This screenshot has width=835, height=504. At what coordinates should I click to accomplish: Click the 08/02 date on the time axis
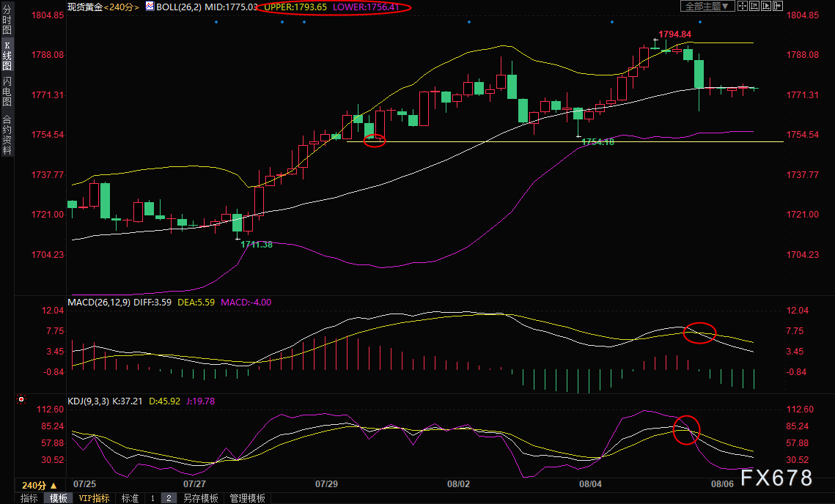458,483
